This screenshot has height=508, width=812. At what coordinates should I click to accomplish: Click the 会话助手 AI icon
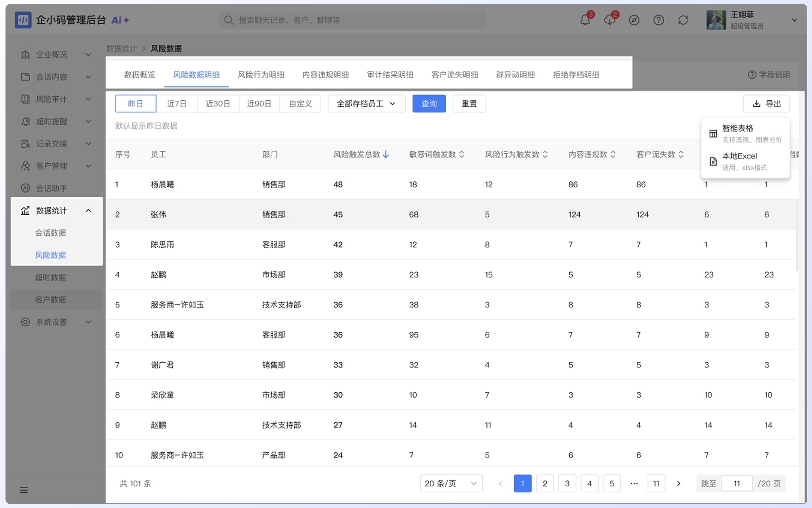click(26, 188)
